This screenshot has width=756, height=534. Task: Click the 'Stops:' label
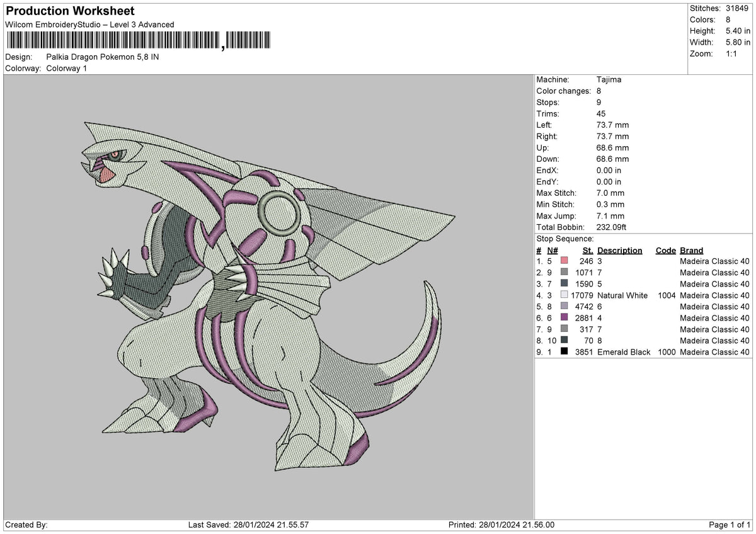(x=548, y=103)
